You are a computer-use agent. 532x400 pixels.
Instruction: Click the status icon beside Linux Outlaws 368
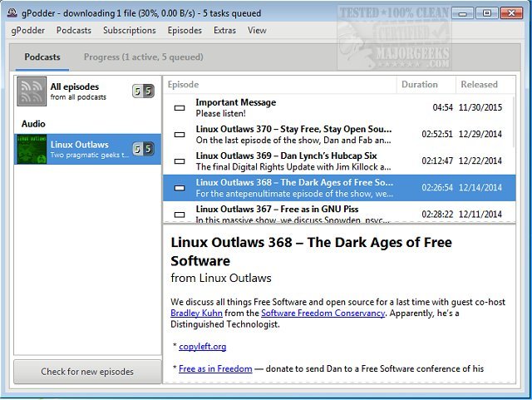tap(180, 188)
